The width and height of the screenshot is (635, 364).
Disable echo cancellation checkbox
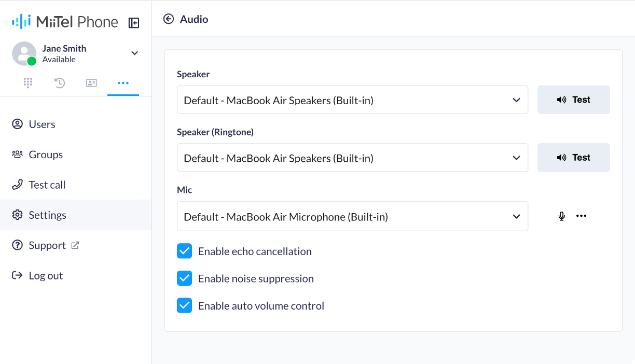tap(184, 251)
